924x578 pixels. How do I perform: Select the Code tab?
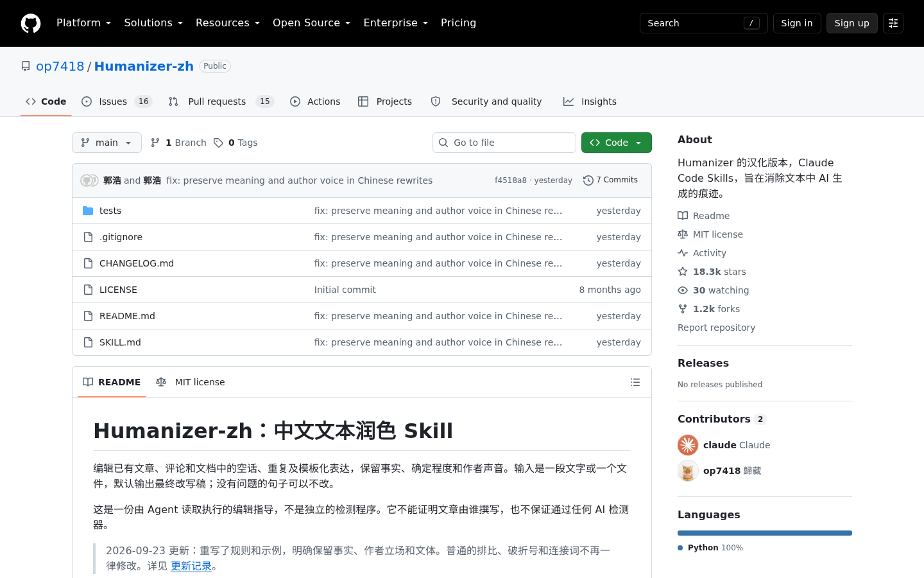pyautogui.click(x=46, y=101)
